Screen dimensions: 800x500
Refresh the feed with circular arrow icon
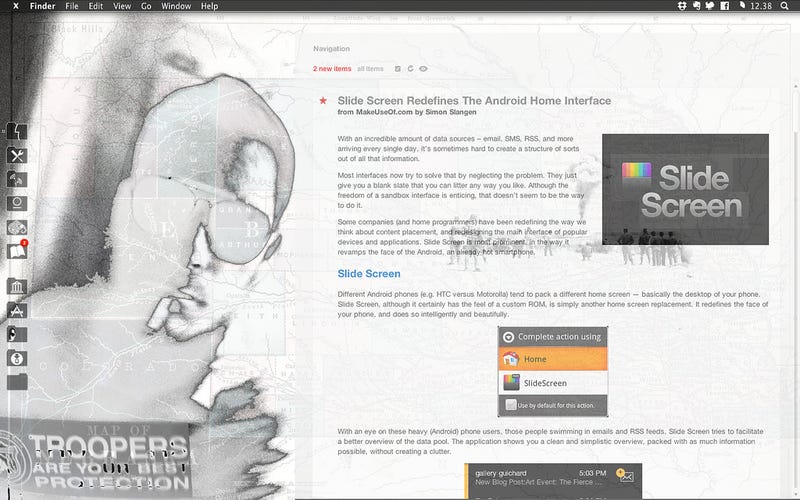[x=410, y=68]
